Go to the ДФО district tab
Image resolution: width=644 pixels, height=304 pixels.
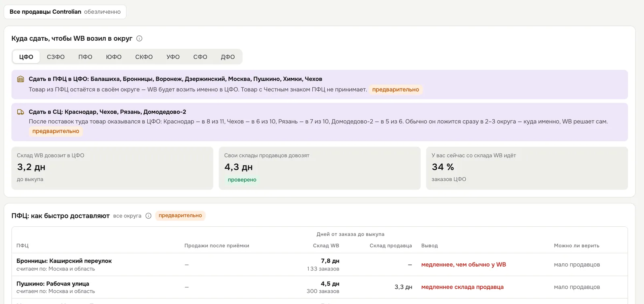tap(228, 57)
